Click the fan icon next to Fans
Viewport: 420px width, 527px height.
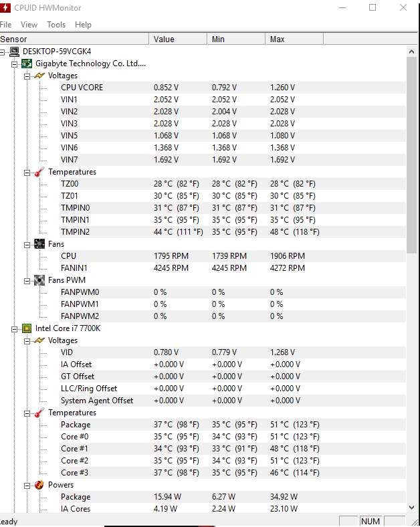39,244
